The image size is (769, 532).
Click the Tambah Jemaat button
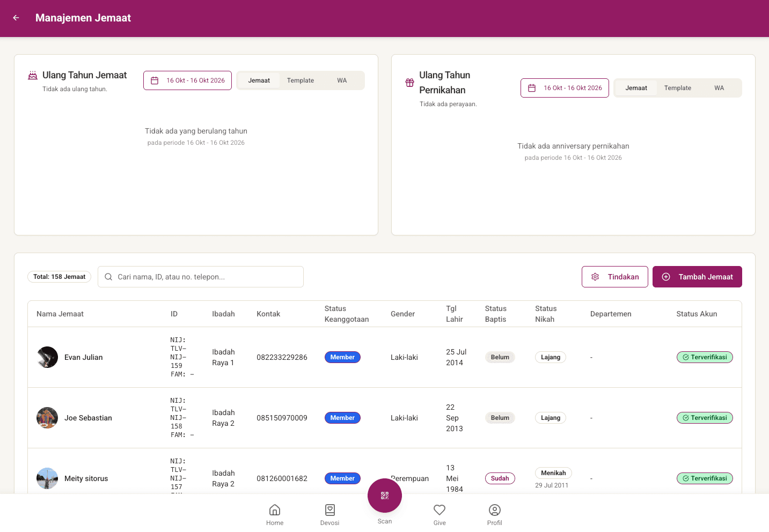[x=697, y=277]
